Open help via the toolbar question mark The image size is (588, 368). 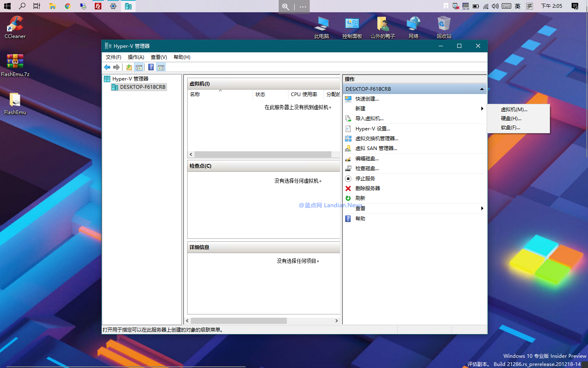(151, 67)
